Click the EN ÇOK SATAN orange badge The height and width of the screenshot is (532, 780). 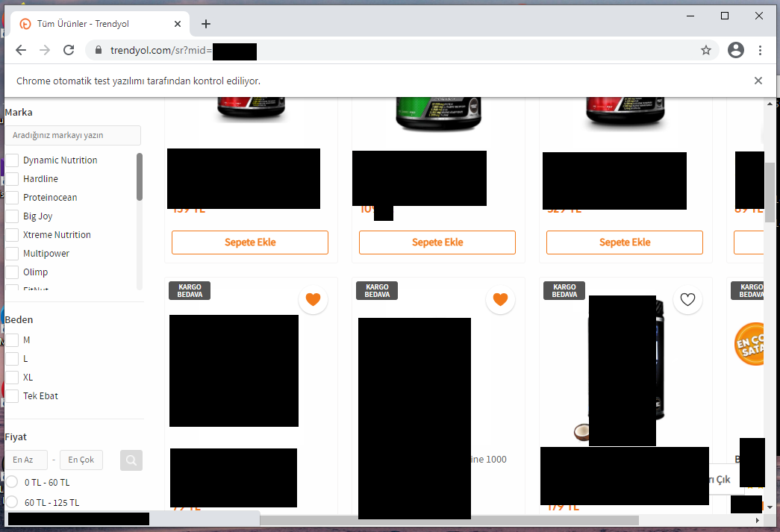[749, 344]
